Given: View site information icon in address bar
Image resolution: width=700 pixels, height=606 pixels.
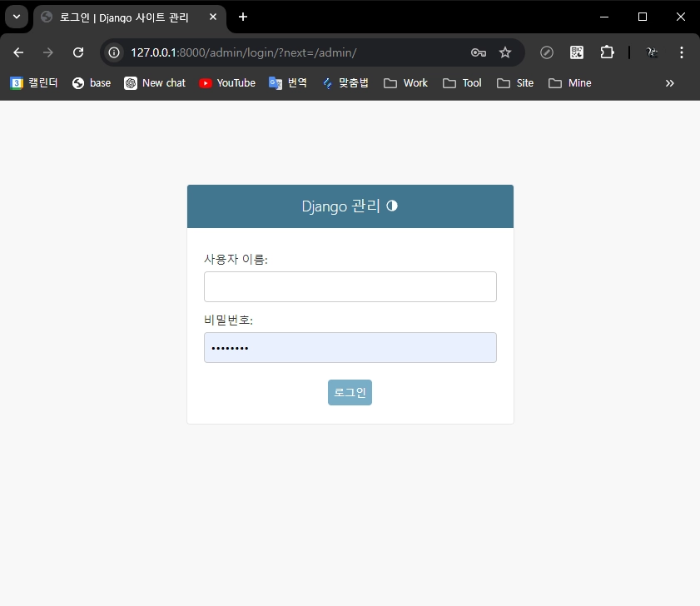Looking at the screenshot, I should (114, 52).
